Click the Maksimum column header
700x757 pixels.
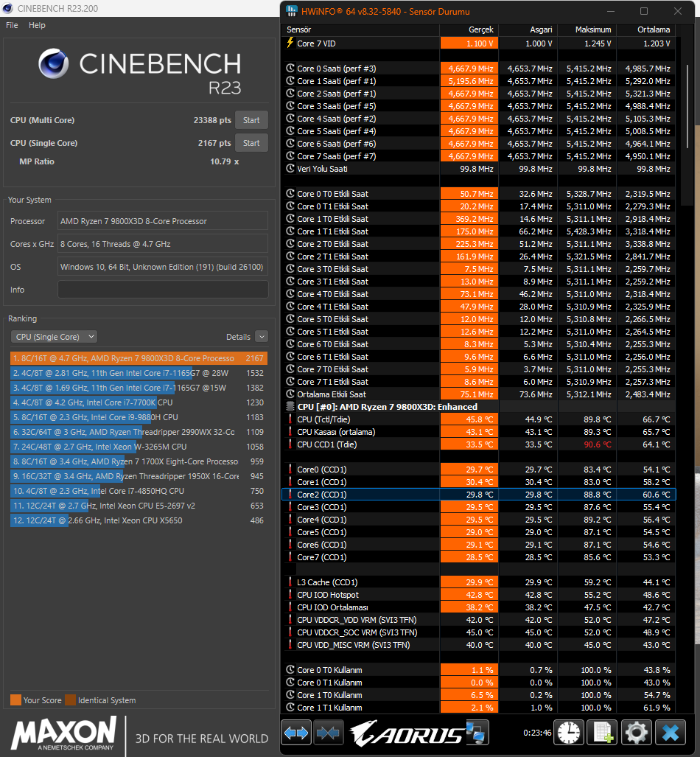[587, 29]
